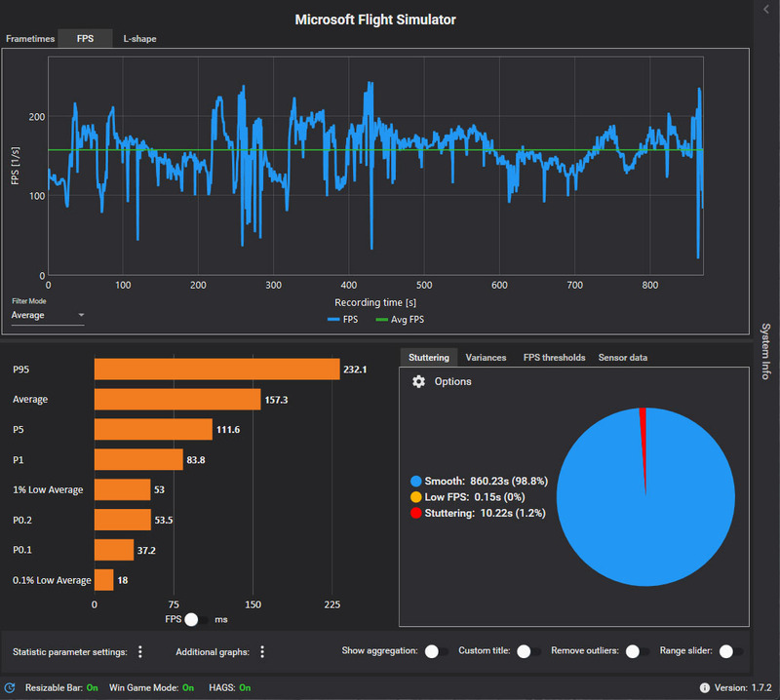Turn on Remove outliers toggle
The width and height of the screenshot is (780, 700).
coord(638,651)
